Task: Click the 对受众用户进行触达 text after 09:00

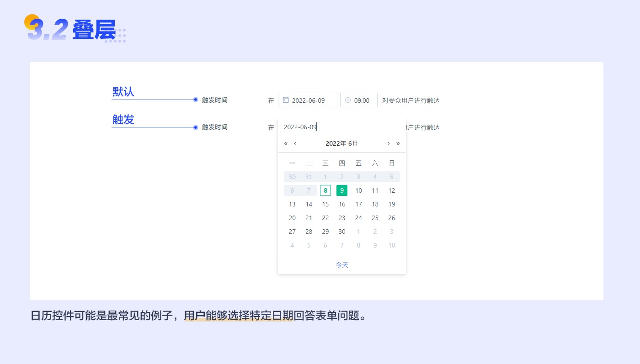Action: coord(411,100)
